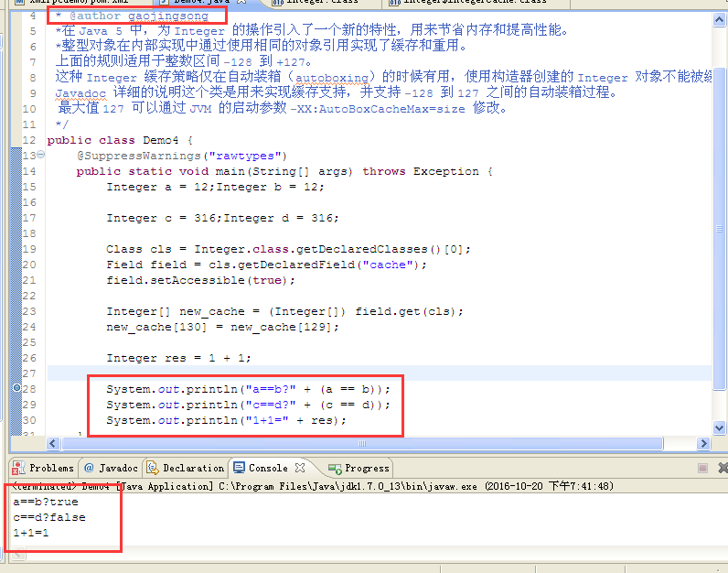Click the empty highlighted line 27
Viewport: 728px width, 573px height.
coord(379,373)
